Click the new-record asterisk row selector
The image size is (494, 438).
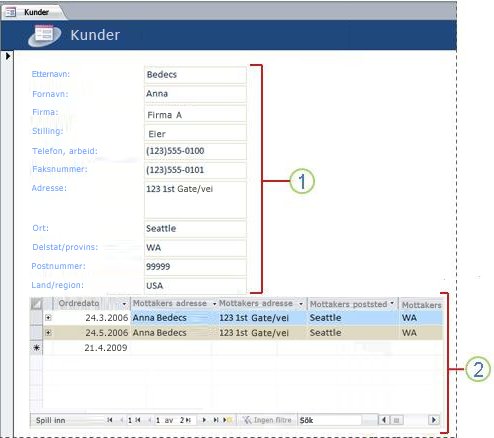tap(36, 348)
